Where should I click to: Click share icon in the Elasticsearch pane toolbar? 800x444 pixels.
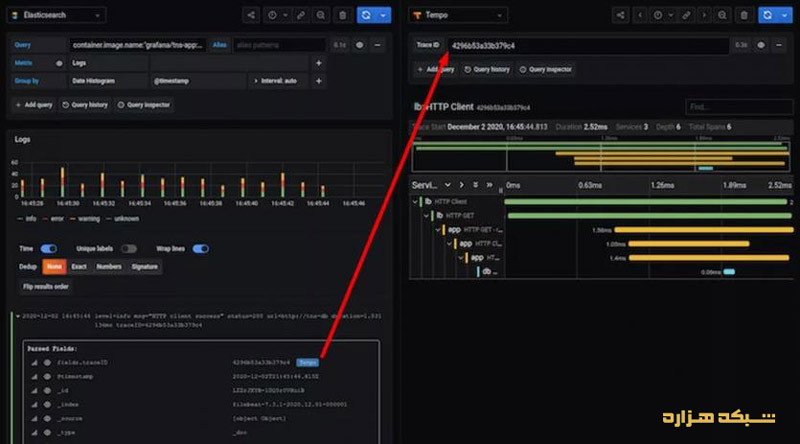coord(251,15)
